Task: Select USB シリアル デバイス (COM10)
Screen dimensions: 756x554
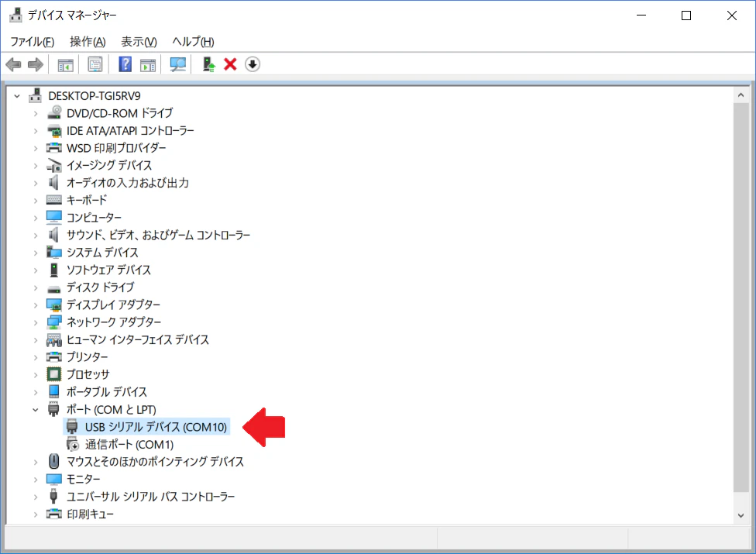Action: (156, 427)
